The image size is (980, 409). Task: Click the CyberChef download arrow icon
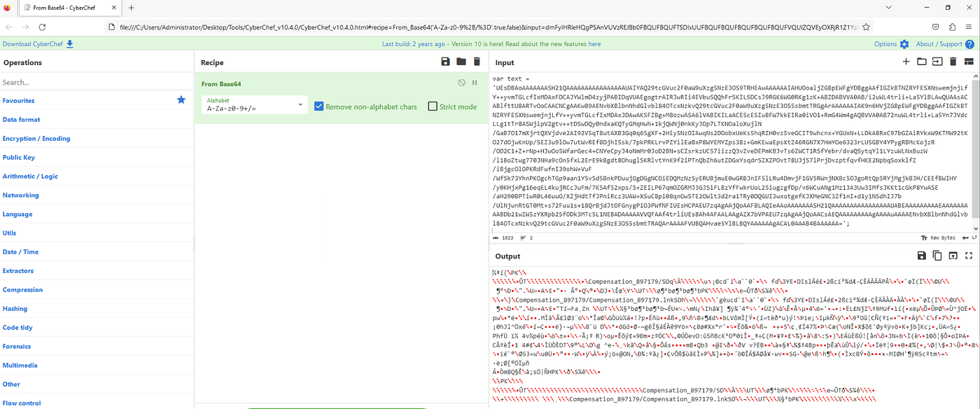(69, 43)
